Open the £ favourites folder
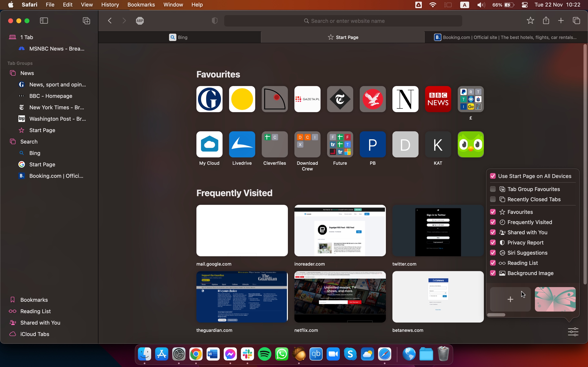The height and width of the screenshot is (367, 588). (x=471, y=99)
